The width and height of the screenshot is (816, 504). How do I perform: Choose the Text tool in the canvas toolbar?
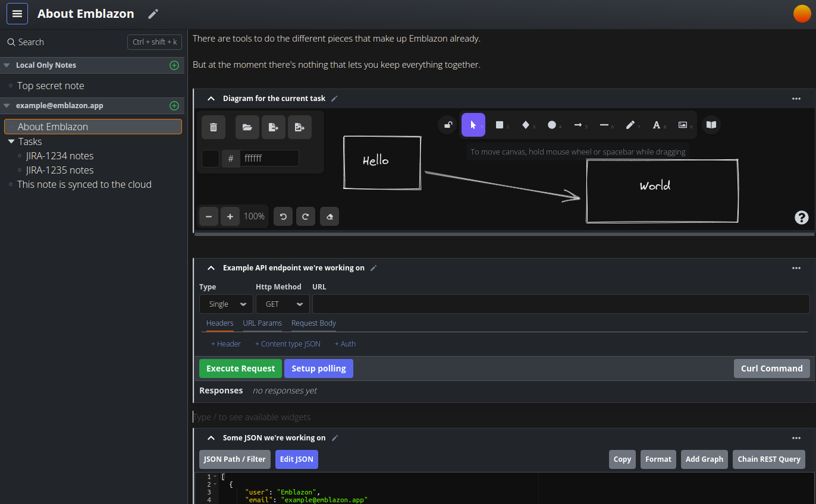[656, 125]
